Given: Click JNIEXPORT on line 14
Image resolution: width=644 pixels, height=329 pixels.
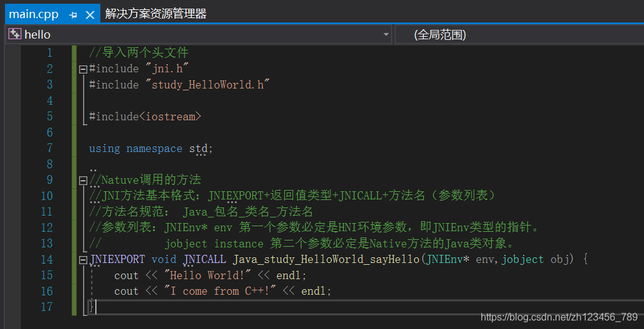Looking at the screenshot, I should [x=117, y=260].
